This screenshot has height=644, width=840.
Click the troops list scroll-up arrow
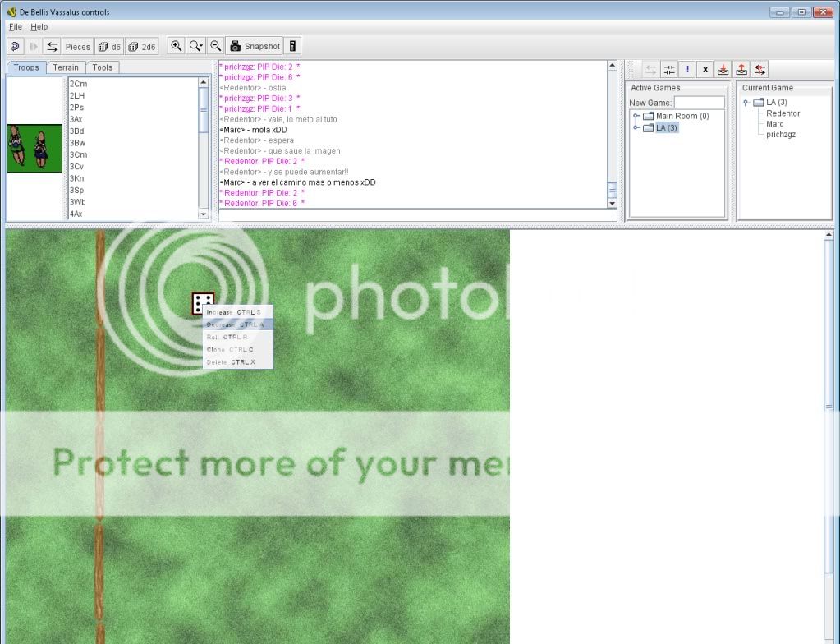[203, 82]
